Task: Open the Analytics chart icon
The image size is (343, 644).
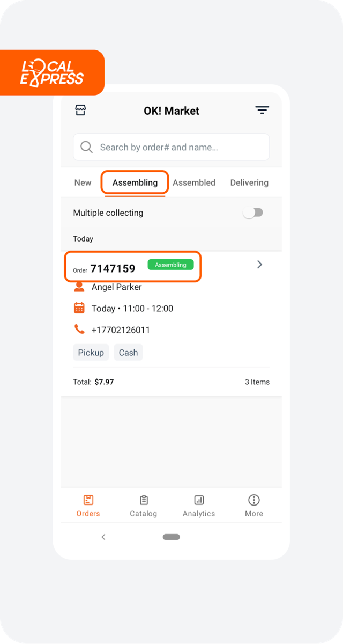Action: coord(199,500)
